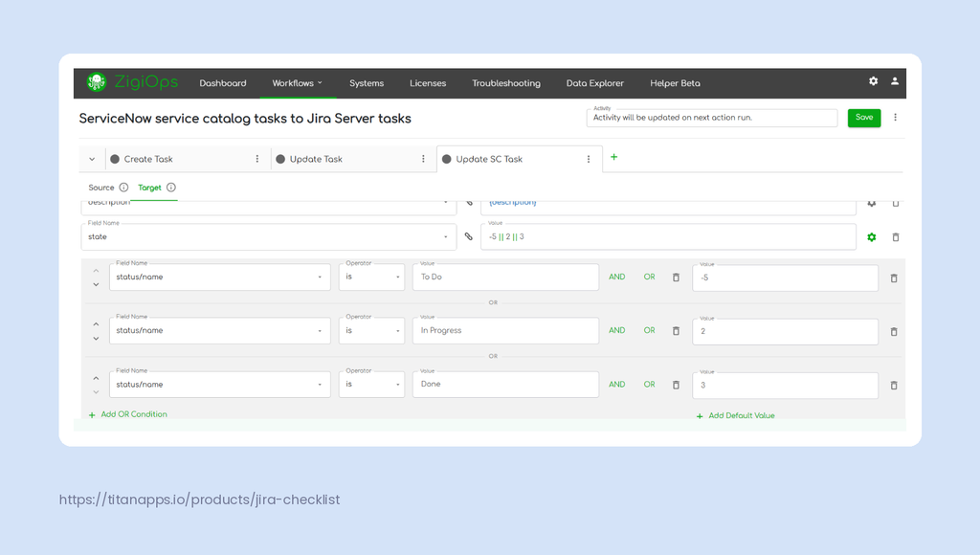
Task: Click Add Default Value
Action: click(736, 415)
